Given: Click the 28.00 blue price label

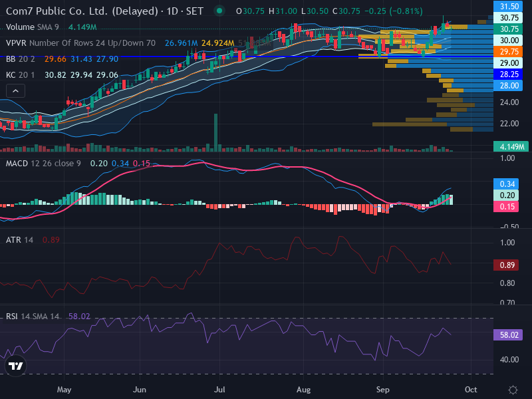Looking at the screenshot, I should point(508,86).
